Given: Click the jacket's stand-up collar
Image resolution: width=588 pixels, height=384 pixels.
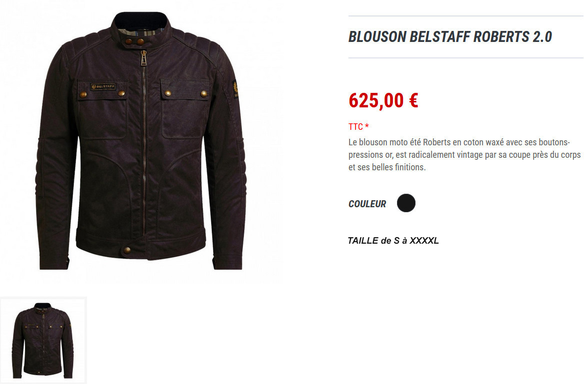Looking at the screenshot, I should tap(140, 24).
